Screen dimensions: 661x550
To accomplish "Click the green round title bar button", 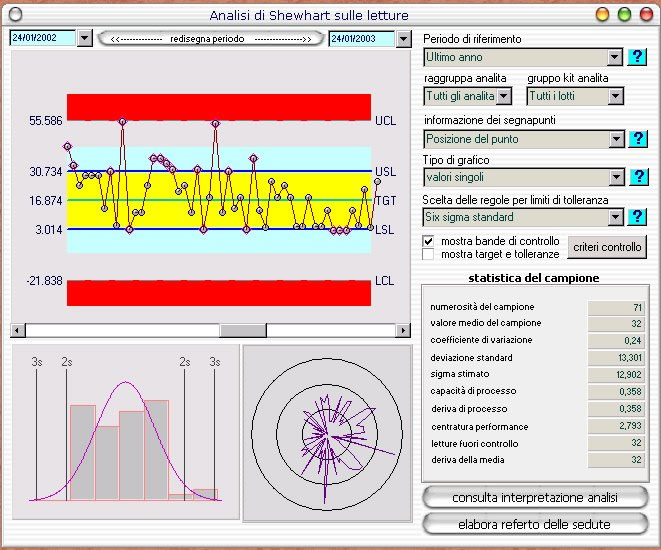I will pos(624,15).
